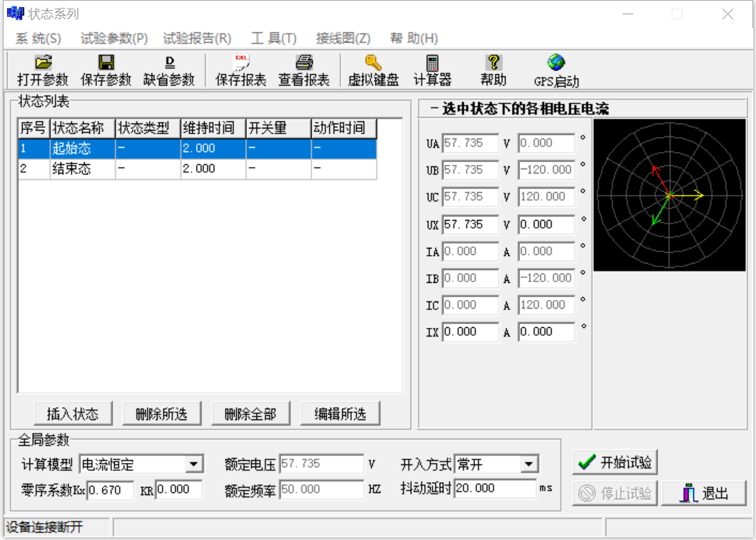Screen dimensions: 756x540
Task: Open the 计算模型 calculation model dropdown
Action: coord(193,464)
